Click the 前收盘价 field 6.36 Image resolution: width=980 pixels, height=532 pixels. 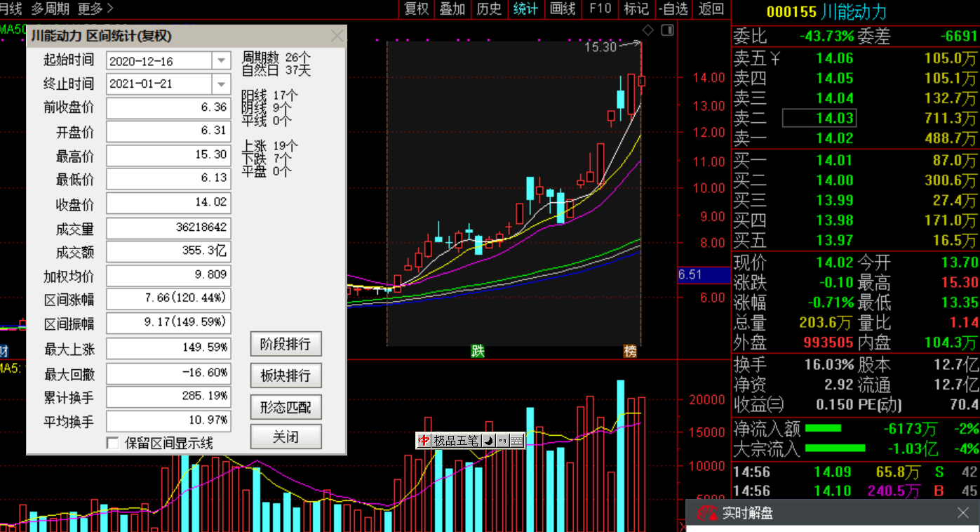(168, 108)
